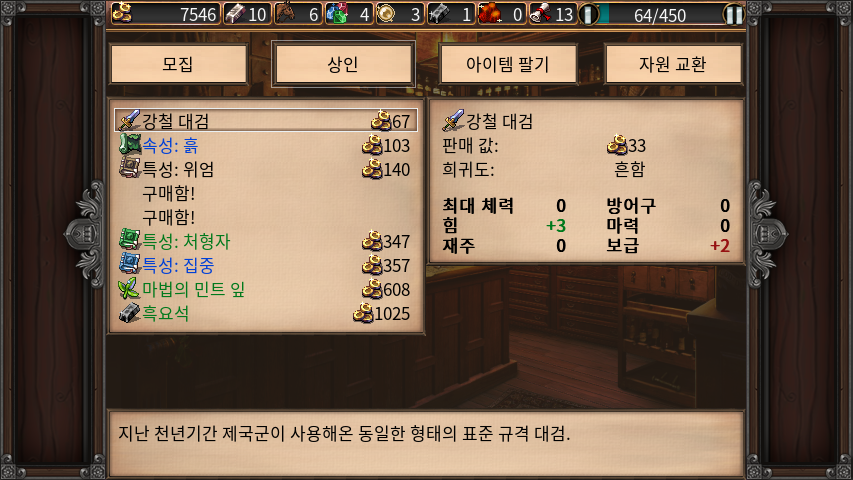Open the 모집 tab
Viewport: 853px width, 480px height.
(x=178, y=64)
